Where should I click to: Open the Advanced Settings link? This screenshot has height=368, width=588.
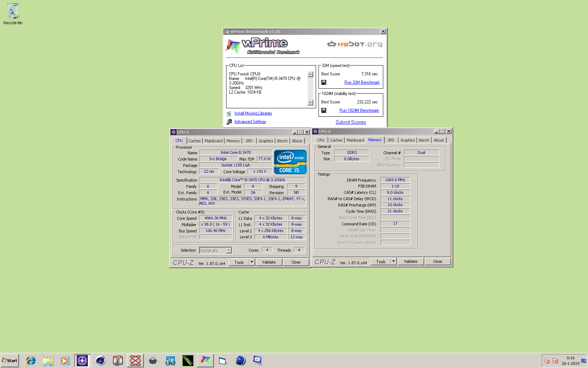pos(250,122)
